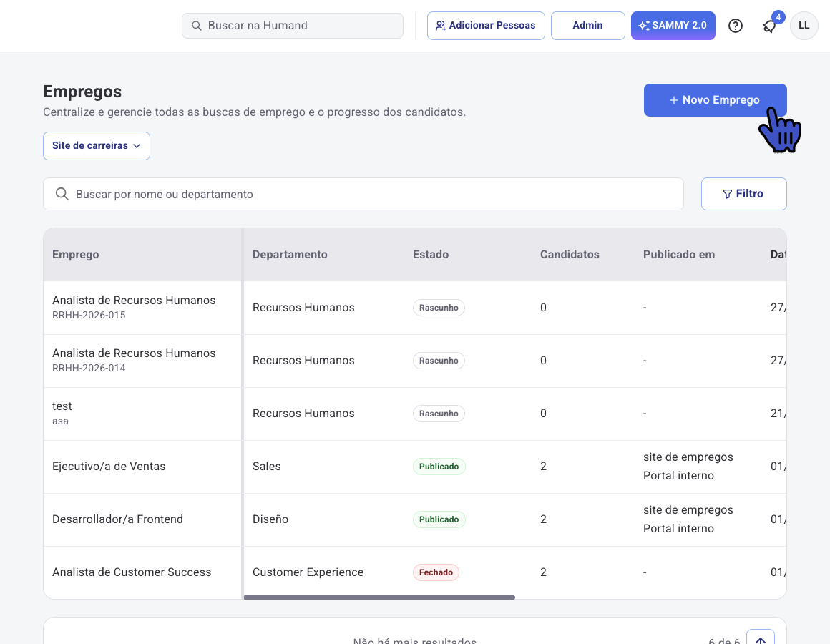Image resolution: width=830 pixels, height=644 pixels.
Task: Focus the Buscar na Humand search box
Action: [x=292, y=25]
